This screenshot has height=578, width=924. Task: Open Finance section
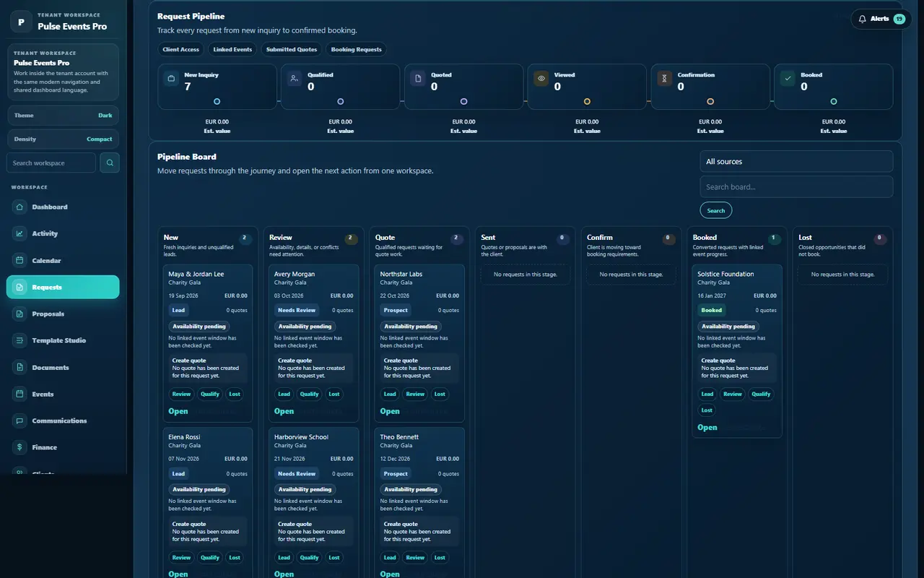click(x=63, y=448)
